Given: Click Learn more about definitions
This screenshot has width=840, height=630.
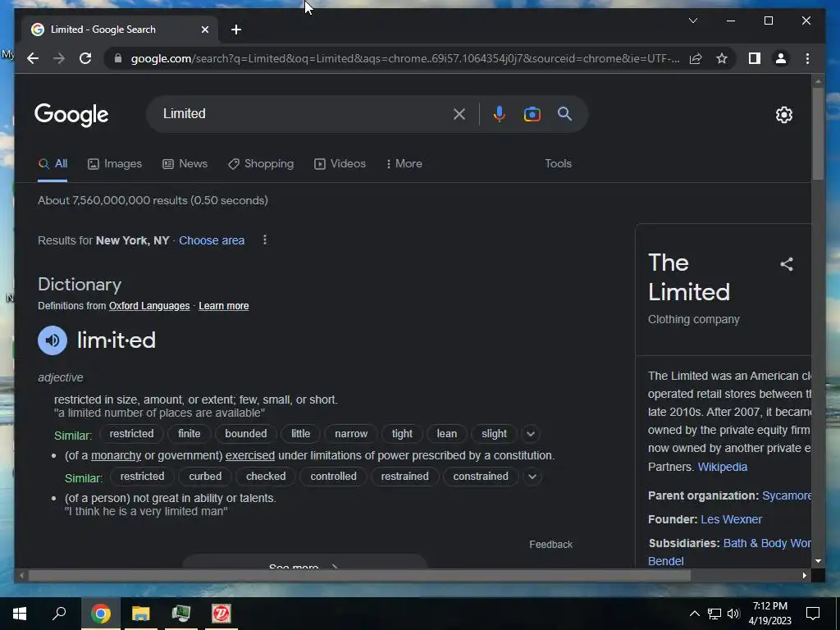Looking at the screenshot, I should [224, 306].
